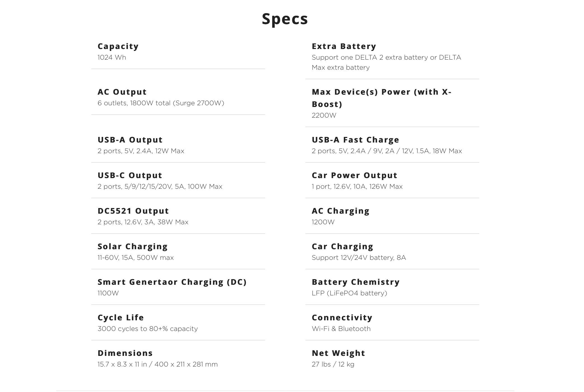The image size is (584, 392).
Task: Click the Solar Charging heading
Action: pyautogui.click(x=133, y=246)
